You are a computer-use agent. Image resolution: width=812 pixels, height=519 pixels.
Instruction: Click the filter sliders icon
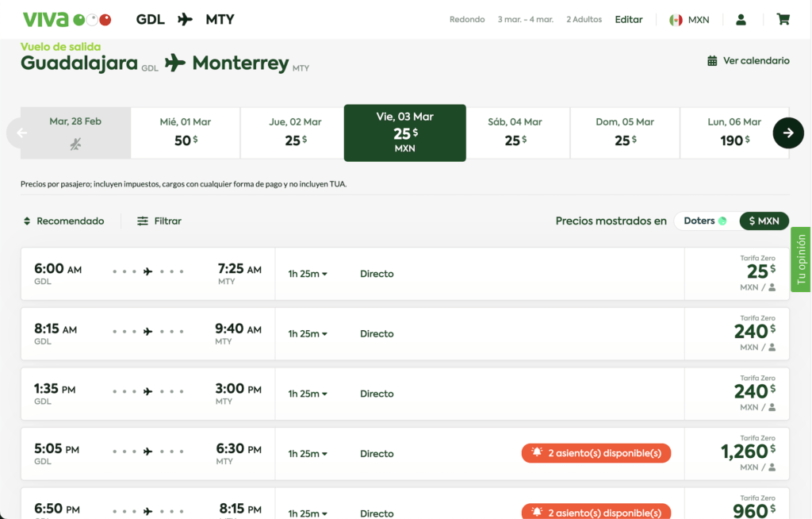[143, 221]
